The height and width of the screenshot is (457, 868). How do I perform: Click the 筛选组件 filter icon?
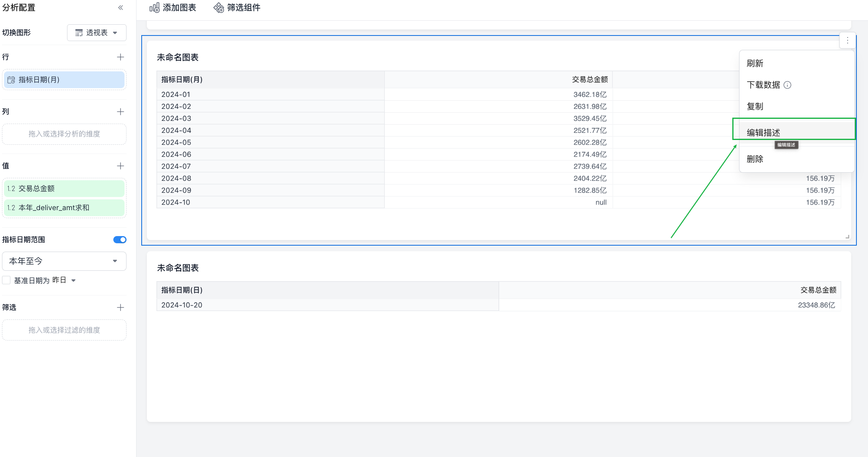[218, 8]
